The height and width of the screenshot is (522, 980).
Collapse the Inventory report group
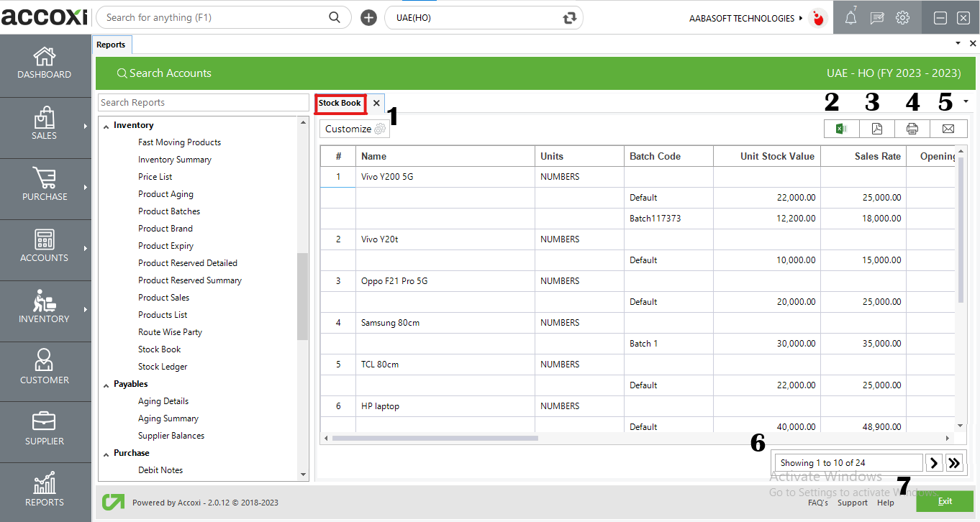105,125
